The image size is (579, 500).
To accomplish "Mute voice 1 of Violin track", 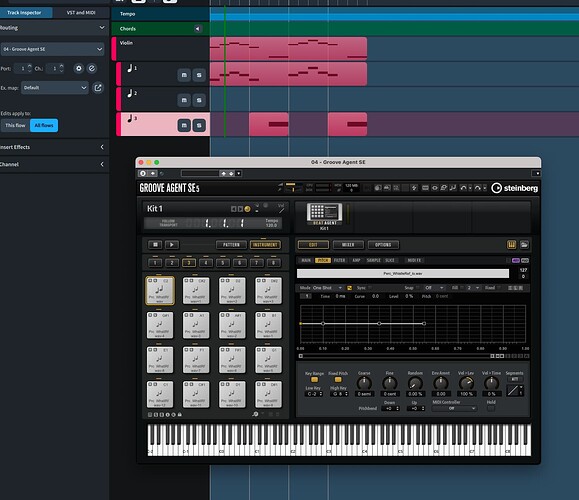I will pos(184,75).
